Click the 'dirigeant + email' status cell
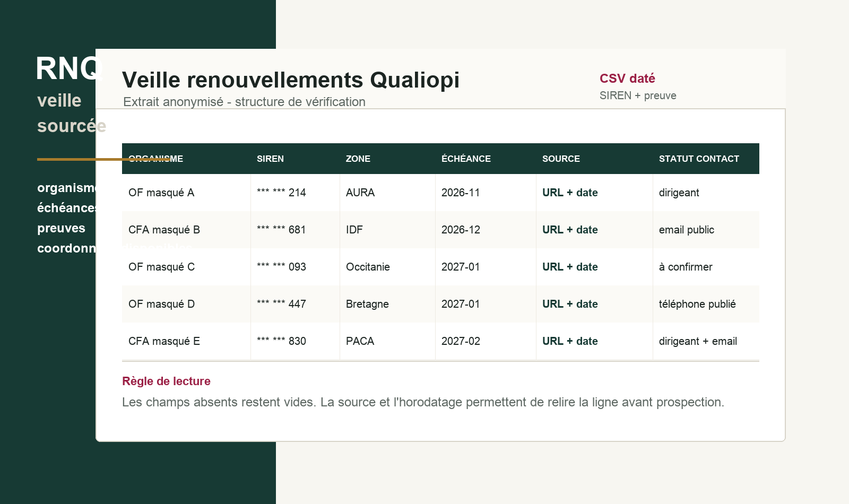The image size is (849, 504). tap(706, 341)
